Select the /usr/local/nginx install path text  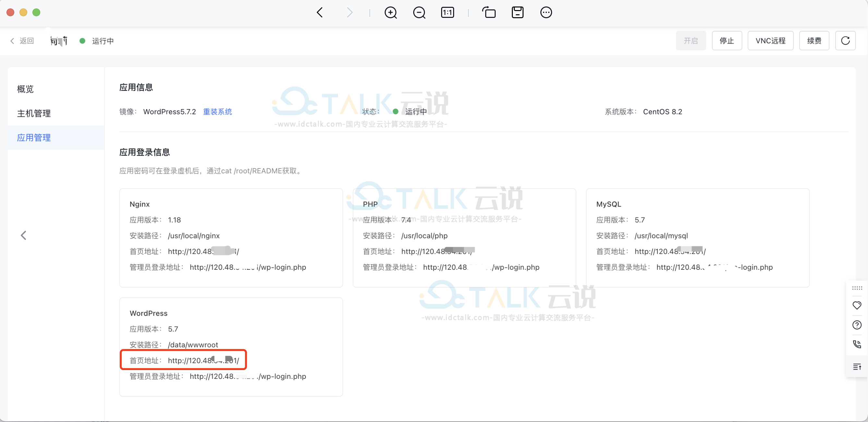click(194, 236)
